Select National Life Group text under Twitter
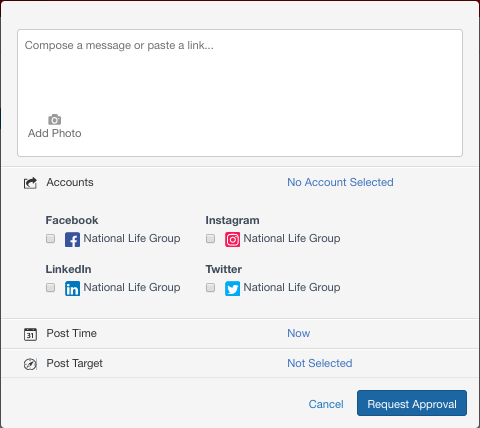 [292, 288]
